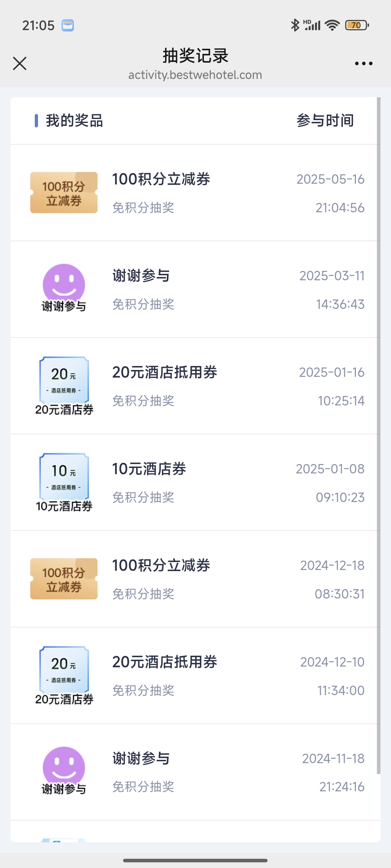Tap the 100积分立减券 coupon icon dated 2025-05-16
The height and width of the screenshot is (868, 391).
point(64,193)
